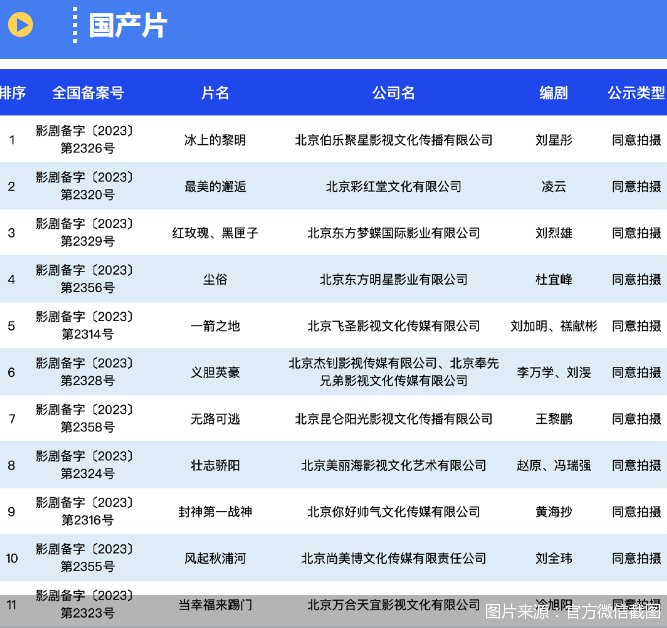Click record number 第2328号
The height and width of the screenshot is (628, 667).
pyautogui.click(x=88, y=381)
